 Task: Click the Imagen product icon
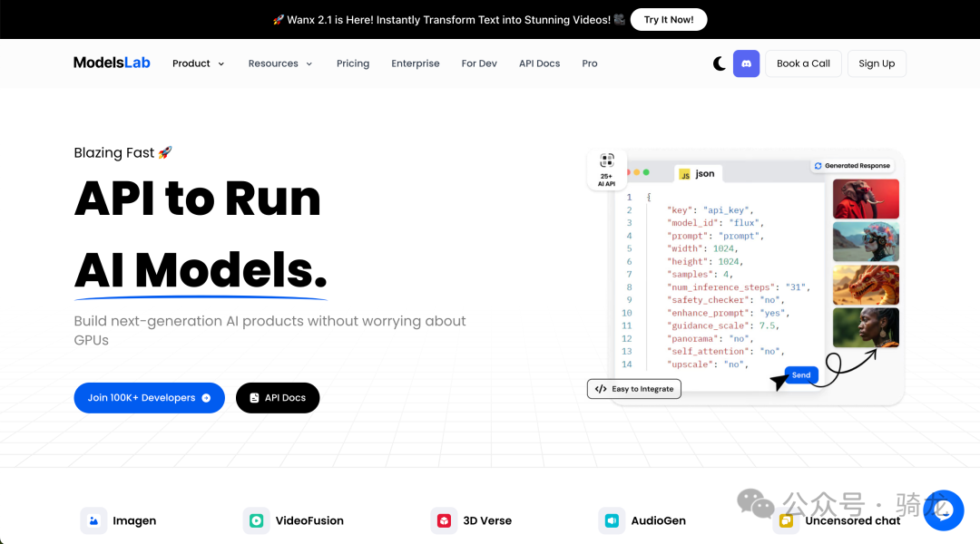pos(93,521)
